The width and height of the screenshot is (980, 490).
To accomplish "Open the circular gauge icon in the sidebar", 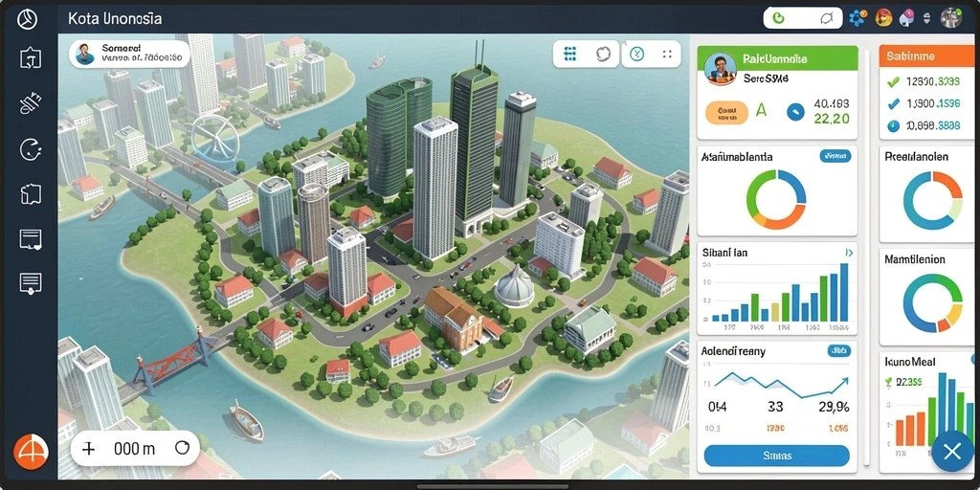I will pyautogui.click(x=31, y=148).
